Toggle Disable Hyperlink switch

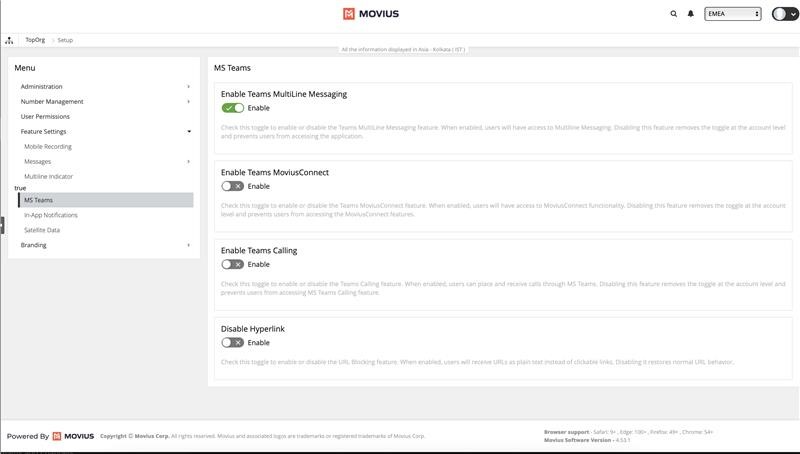[x=233, y=343]
